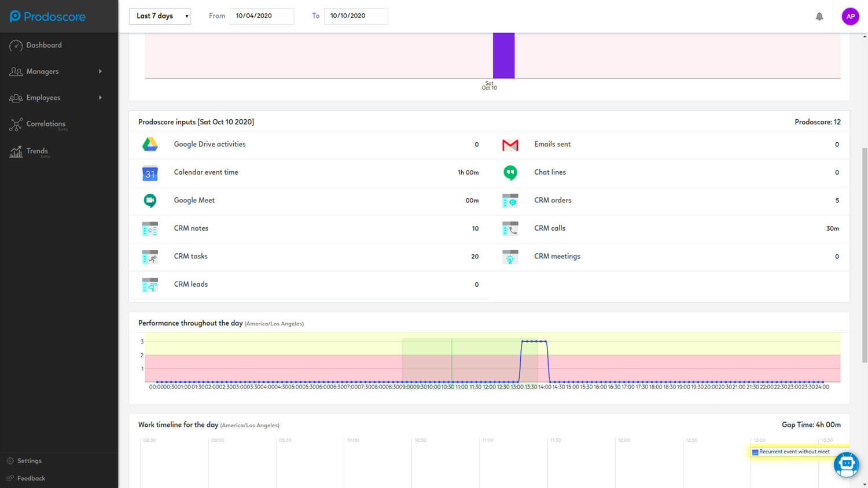Click the Prodoscore: 12 value

818,122
